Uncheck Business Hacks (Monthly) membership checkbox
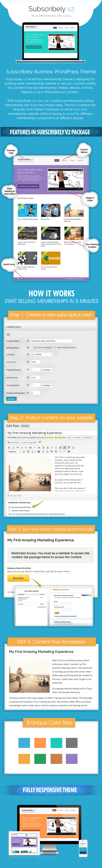The image size is (102, 868). pos(9,507)
